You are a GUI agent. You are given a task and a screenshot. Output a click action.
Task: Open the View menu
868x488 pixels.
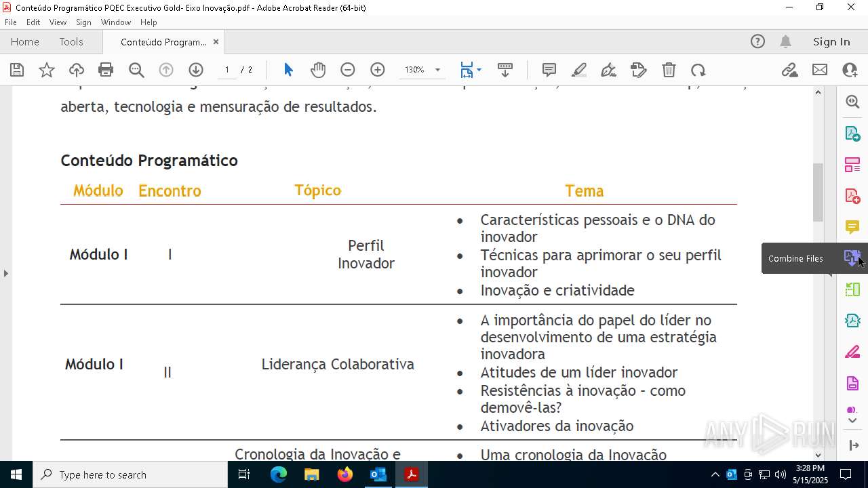tap(58, 22)
